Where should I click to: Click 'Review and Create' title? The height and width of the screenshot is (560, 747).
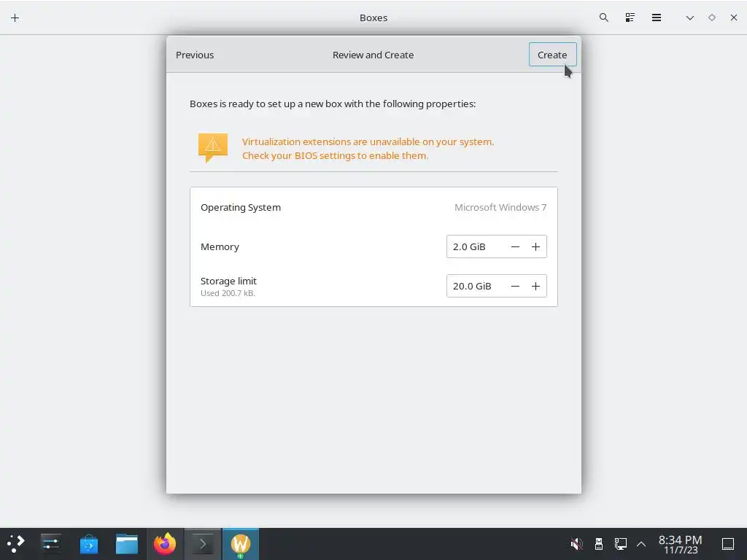(373, 55)
